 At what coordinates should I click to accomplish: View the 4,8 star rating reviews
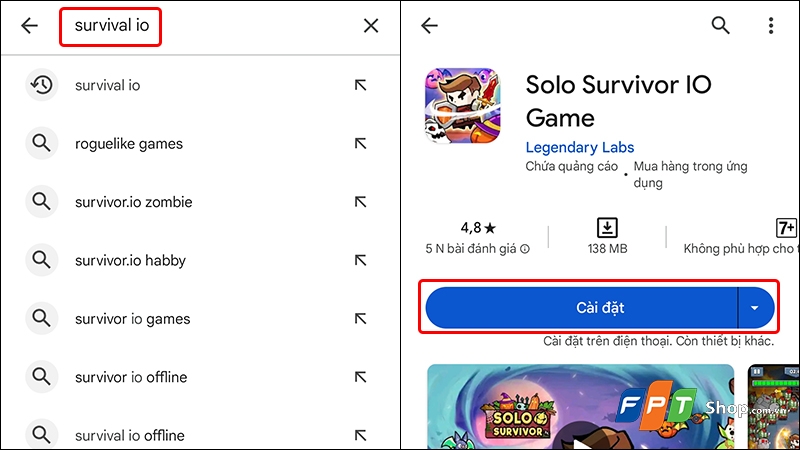pos(478,237)
